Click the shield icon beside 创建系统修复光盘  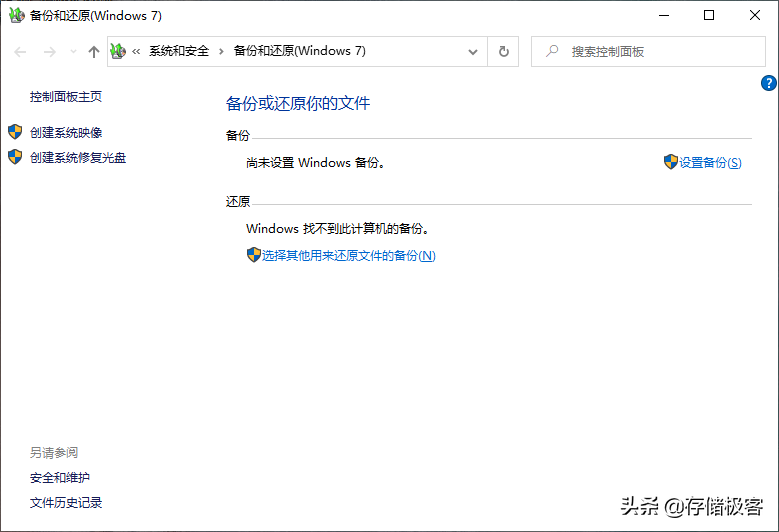[x=15, y=157]
